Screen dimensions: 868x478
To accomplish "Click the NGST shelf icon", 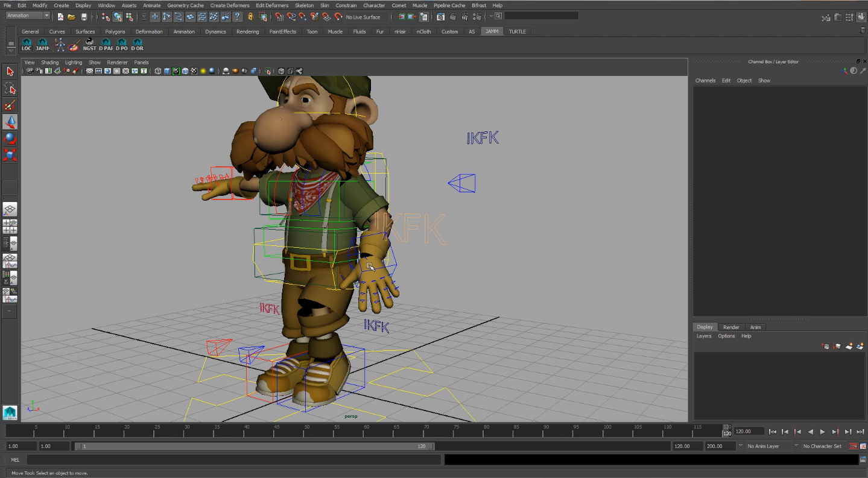I will (x=89, y=45).
